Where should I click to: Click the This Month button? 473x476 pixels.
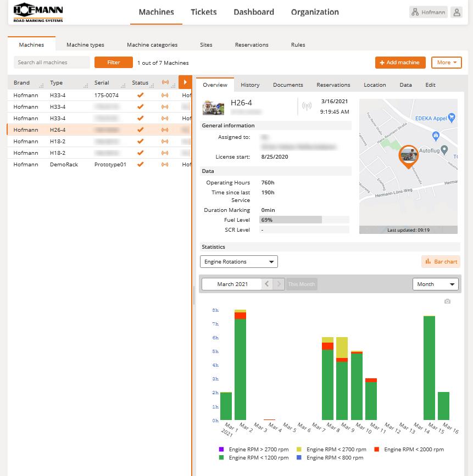302,284
